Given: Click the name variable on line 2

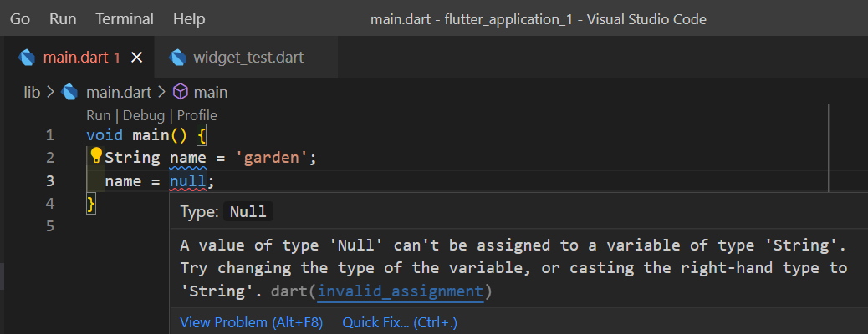Looking at the screenshot, I should 187,158.
